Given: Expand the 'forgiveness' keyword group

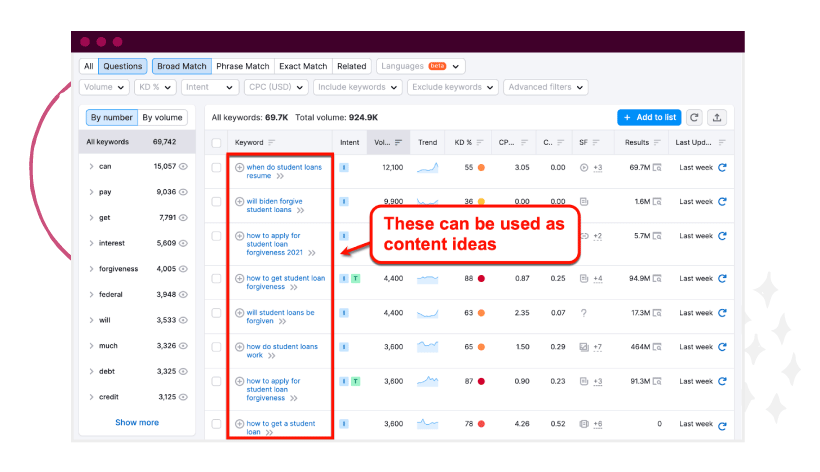Looking at the screenshot, I should pyautogui.click(x=91, y=269).
